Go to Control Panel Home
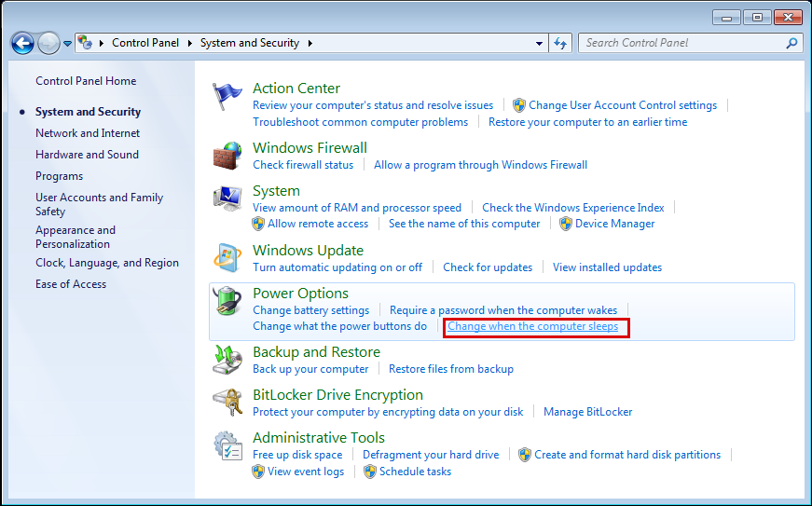 point(86,81)
